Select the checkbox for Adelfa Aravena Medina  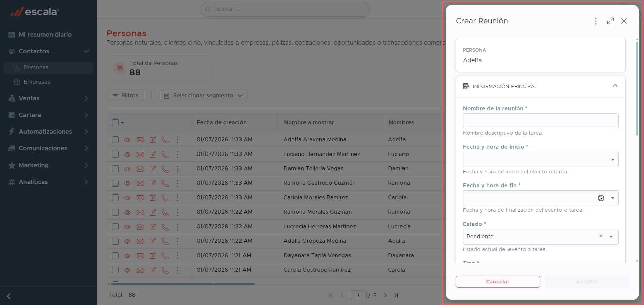click(x=115, y=140)
